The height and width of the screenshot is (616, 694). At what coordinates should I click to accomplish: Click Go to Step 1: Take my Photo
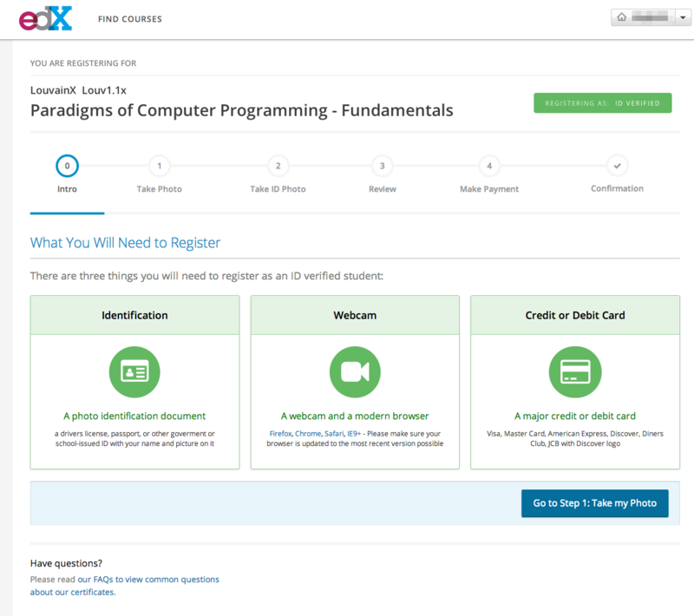595,503
